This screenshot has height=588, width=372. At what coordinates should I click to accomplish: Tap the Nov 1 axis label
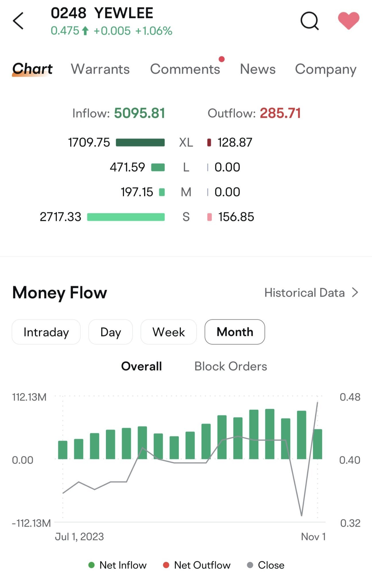(313, 537)
